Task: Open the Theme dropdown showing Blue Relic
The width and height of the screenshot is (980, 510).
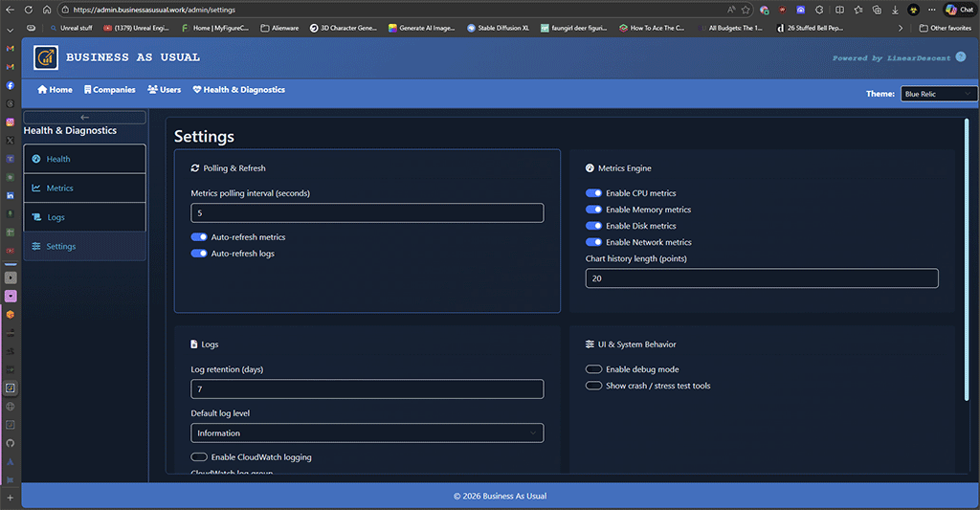Action: (x=938, y=94)
